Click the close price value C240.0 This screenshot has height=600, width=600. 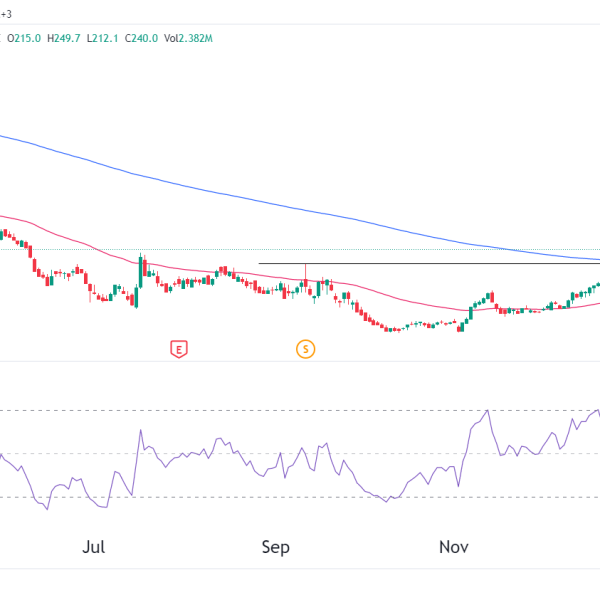tap(142, 38)
